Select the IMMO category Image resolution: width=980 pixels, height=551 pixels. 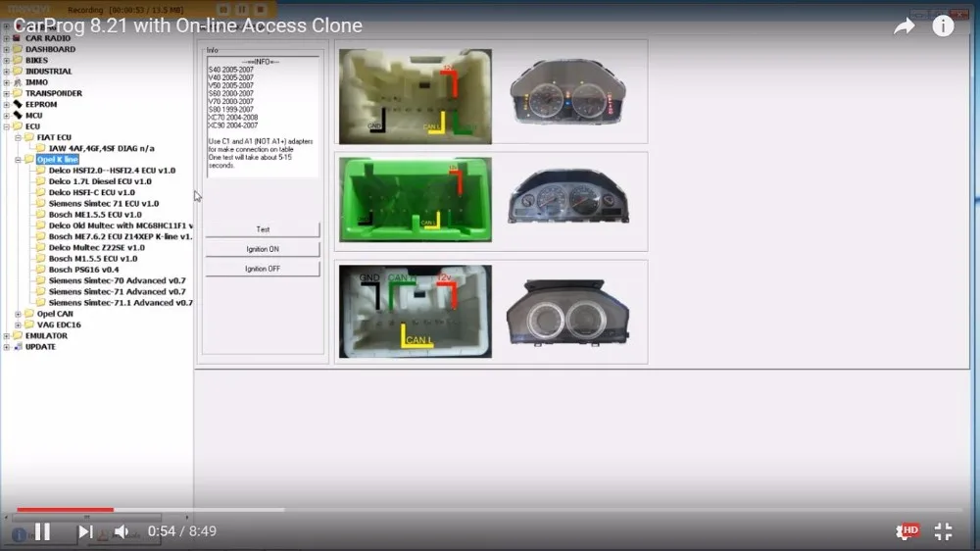36,82
